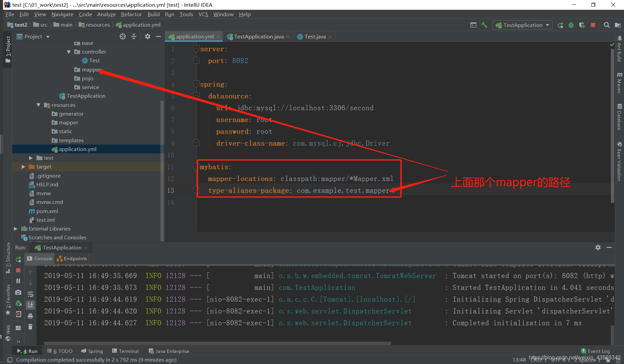This screenshot has height=364, width=624.
Task: Click the Console tab in Run panel
Action: pos(40,259)
